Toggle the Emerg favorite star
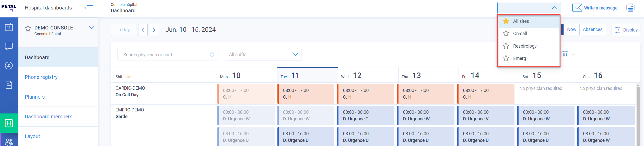This screenshot has width=644, height=146. (506, 58)
